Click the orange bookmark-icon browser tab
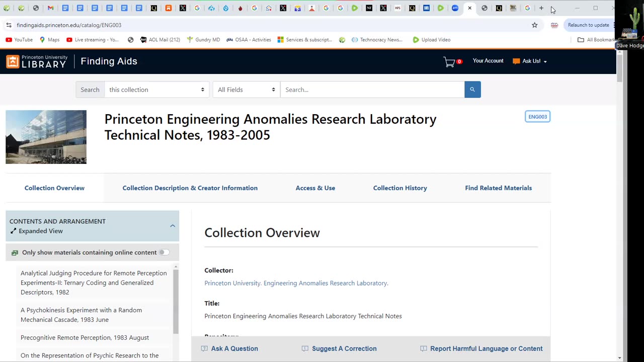 pyautogui.click(x=168, y=8)
